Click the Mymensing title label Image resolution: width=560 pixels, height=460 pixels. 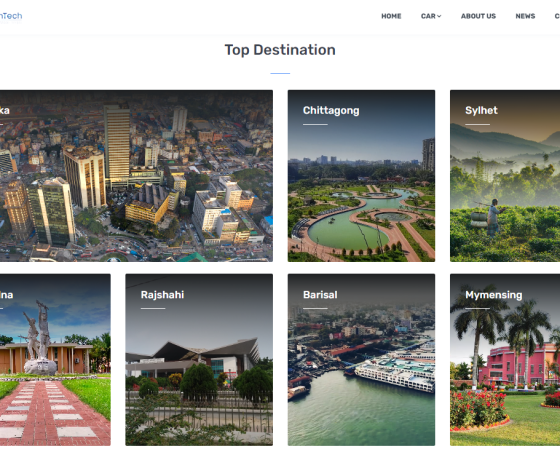pyautogui.click(x=494, y=295)
